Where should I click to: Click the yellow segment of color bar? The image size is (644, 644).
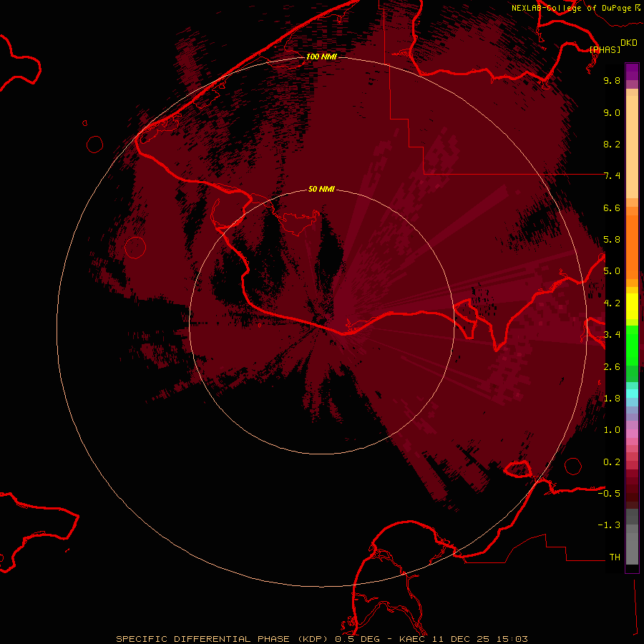(x=632, y=306)
